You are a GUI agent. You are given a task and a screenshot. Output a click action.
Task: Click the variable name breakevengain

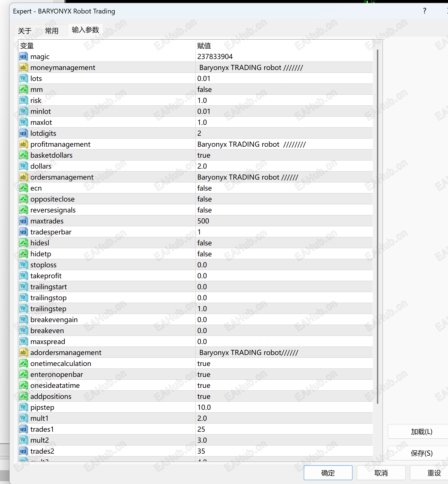point(54,320)
